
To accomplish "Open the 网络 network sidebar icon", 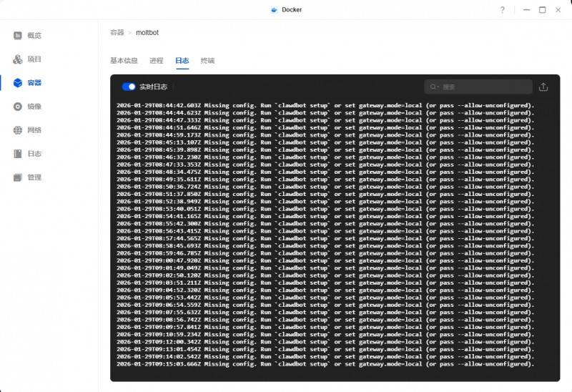I will tap(17, 130).
